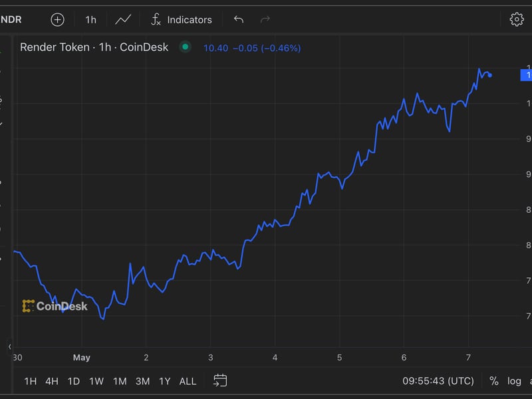Click the undo arrow
The width and height of the screenshot is (532, 399).
point(239,19)
